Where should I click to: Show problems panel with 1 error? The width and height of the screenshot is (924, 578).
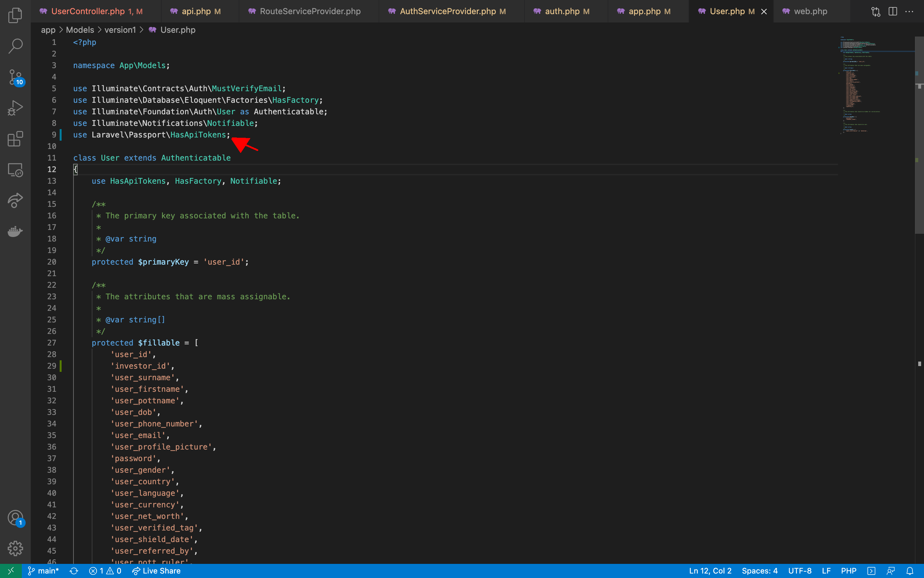[105, 571]
